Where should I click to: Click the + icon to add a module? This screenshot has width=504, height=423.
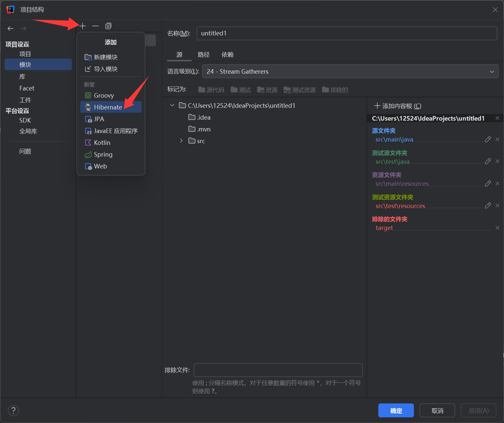83,26
